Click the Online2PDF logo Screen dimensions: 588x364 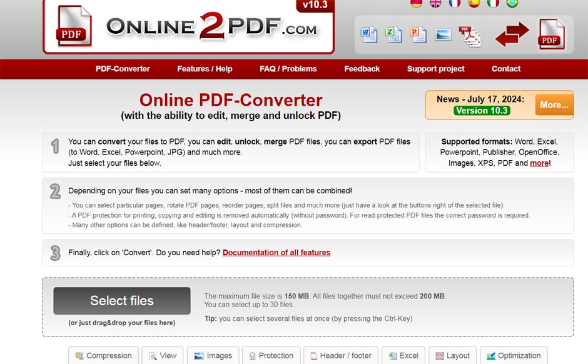[x=189, y=28]
